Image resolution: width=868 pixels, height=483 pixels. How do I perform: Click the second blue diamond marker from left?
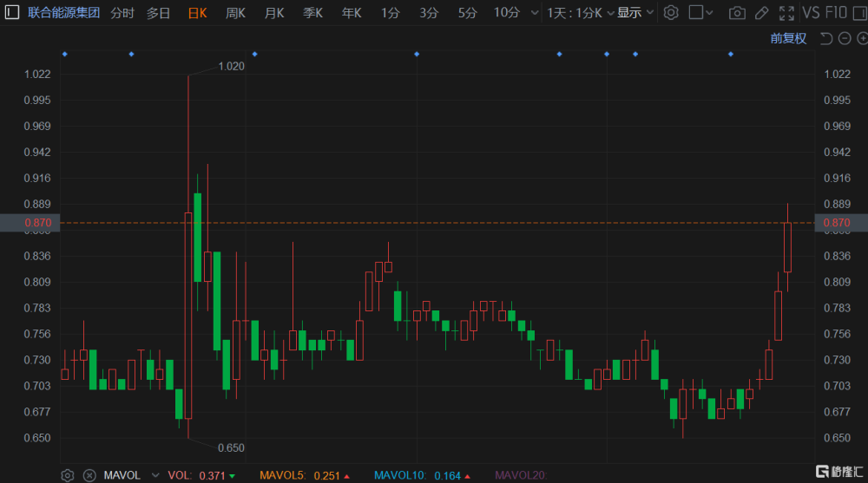[131, 55]
